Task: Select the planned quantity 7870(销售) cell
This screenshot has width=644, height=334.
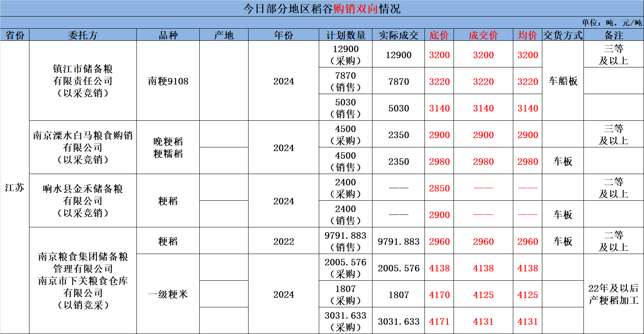Action: pyautogui.click(x=346, y=81)
